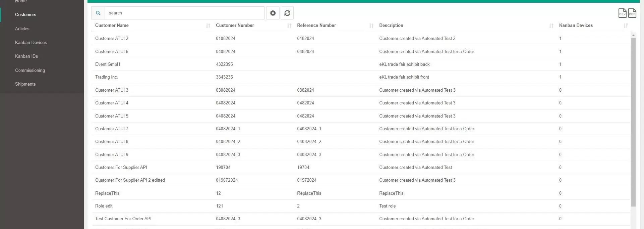
Task: Select the Customer Number column header
Action: (235, 26)
